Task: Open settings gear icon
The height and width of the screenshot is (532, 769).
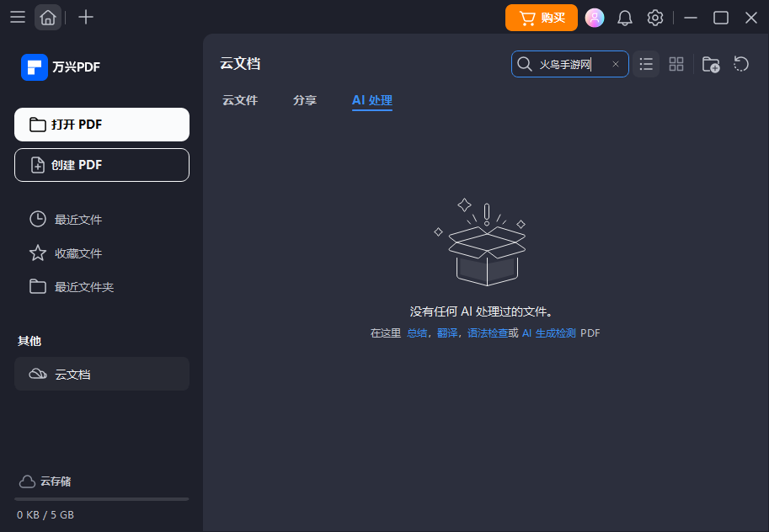Action: [x=654, y=18]
